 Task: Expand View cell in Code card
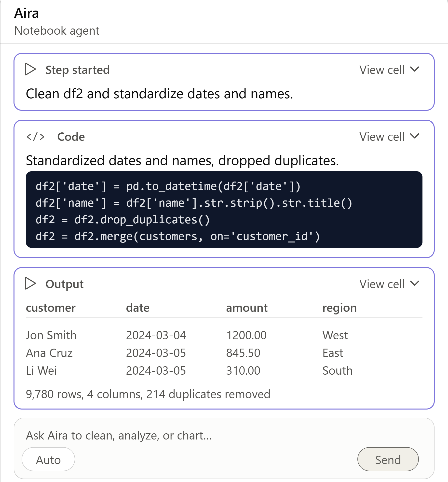(x=390, y=137)
